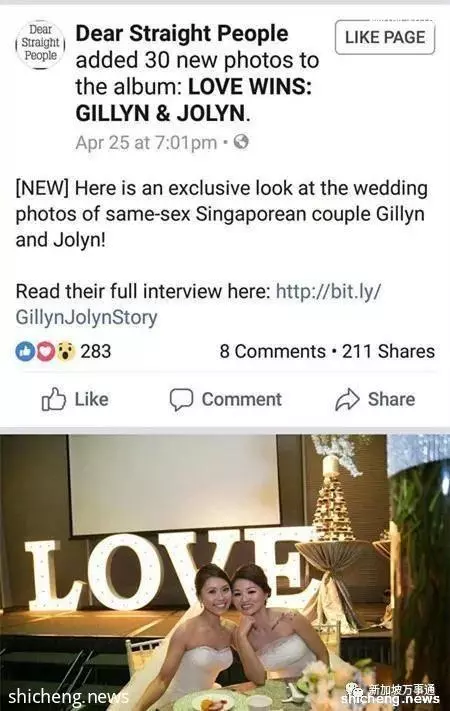Click the LIKE PAGE button

(x=385, y=37)
